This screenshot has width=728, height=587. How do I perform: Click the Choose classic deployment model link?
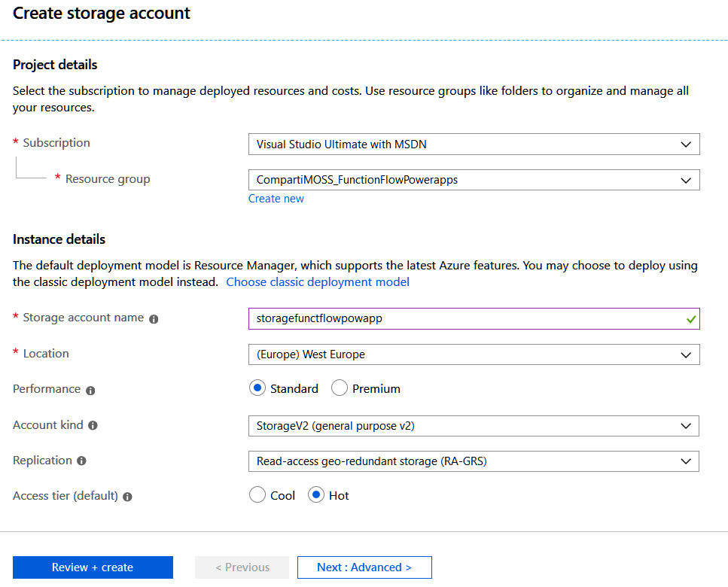(x=318, y=281)
